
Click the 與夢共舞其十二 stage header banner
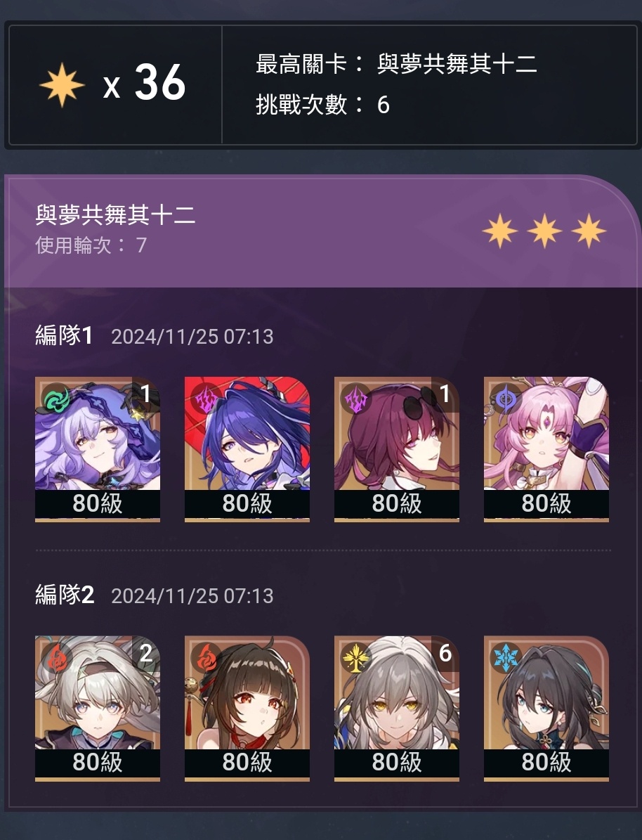click(x=321, y=231)
